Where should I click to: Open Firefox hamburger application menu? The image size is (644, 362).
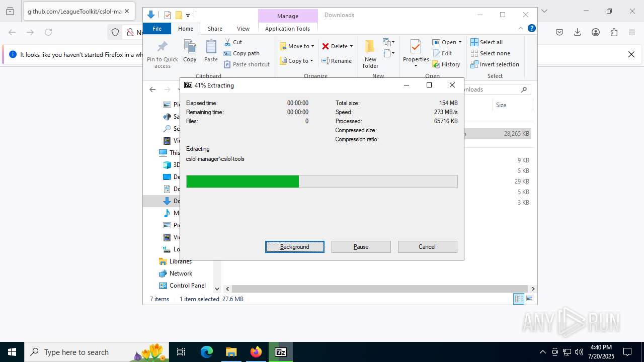[632, 32]
